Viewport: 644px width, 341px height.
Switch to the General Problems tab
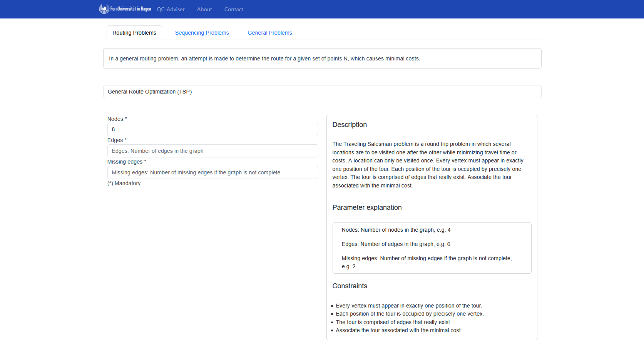269,33
